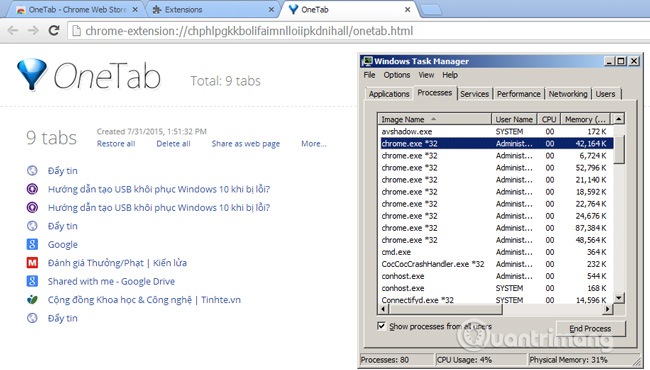Open first Hướng dẫn tạo USB khôi phục link

(159, 189)
